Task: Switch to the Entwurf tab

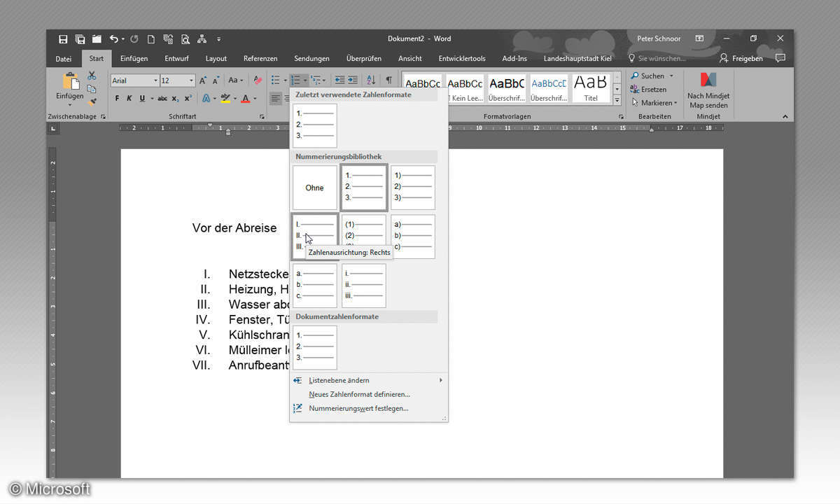Action: (176, 59)
